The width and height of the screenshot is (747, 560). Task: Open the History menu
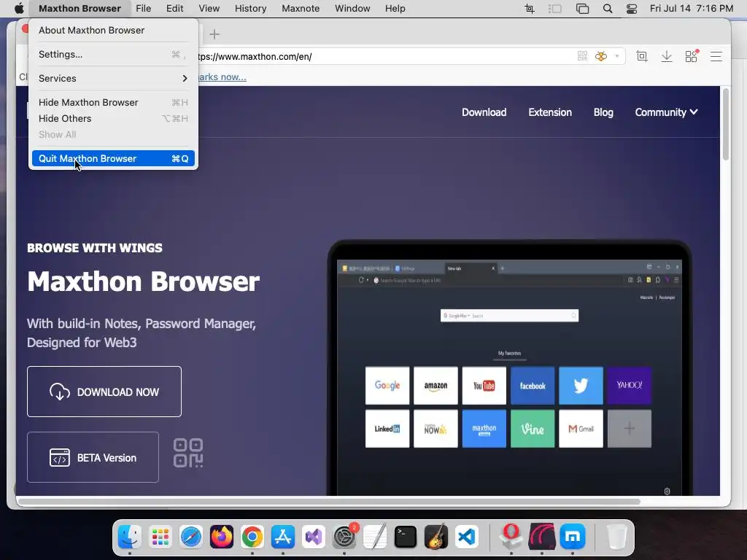(x=251, y=8)
